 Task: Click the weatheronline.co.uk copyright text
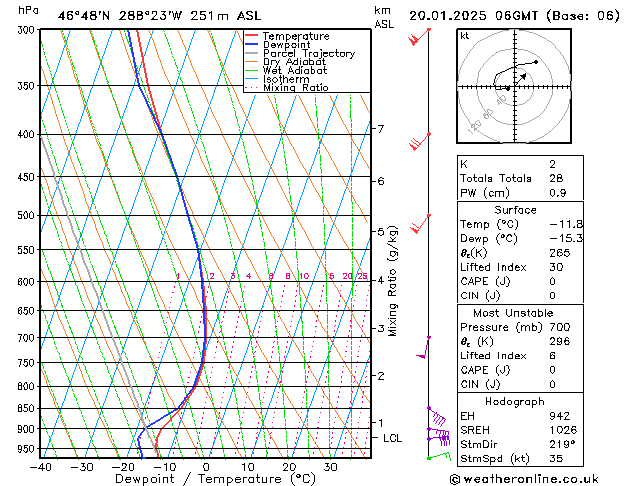pyautogui.click(x=524, y=479)
